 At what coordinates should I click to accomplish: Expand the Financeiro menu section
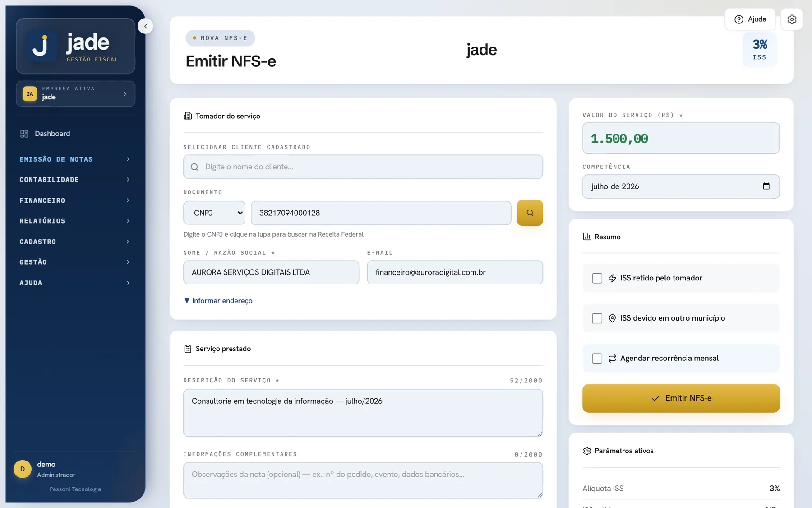pyautogui.click(x=75, y=200)
